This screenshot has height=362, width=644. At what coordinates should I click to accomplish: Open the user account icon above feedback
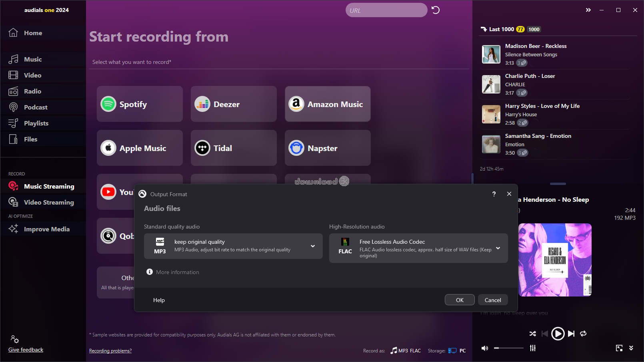pyautogui.click(x=15, y=339)
